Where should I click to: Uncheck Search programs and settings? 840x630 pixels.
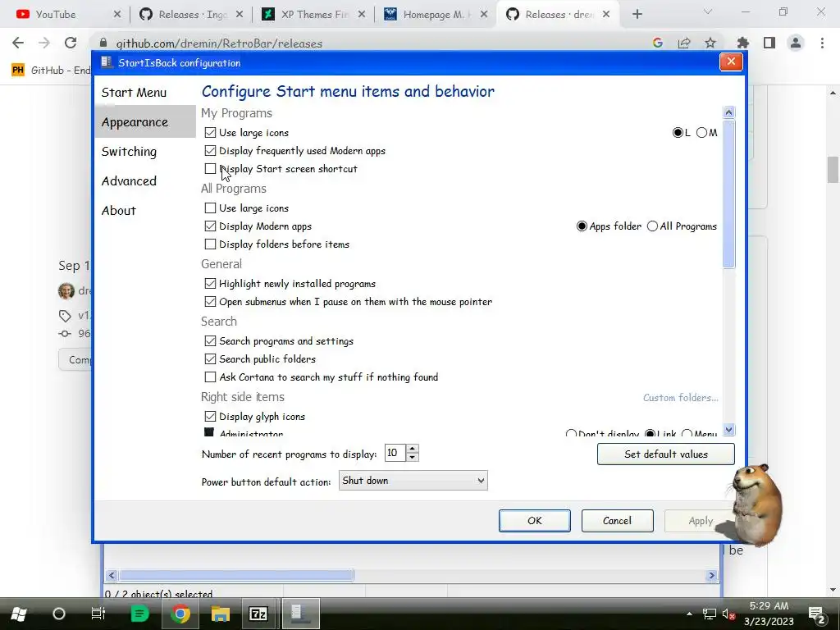coord(210,340)
